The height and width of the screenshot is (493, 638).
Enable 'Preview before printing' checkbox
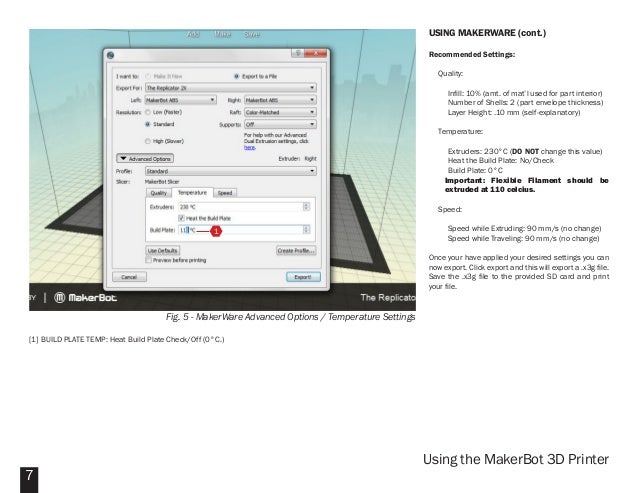[x=149, y=260]
